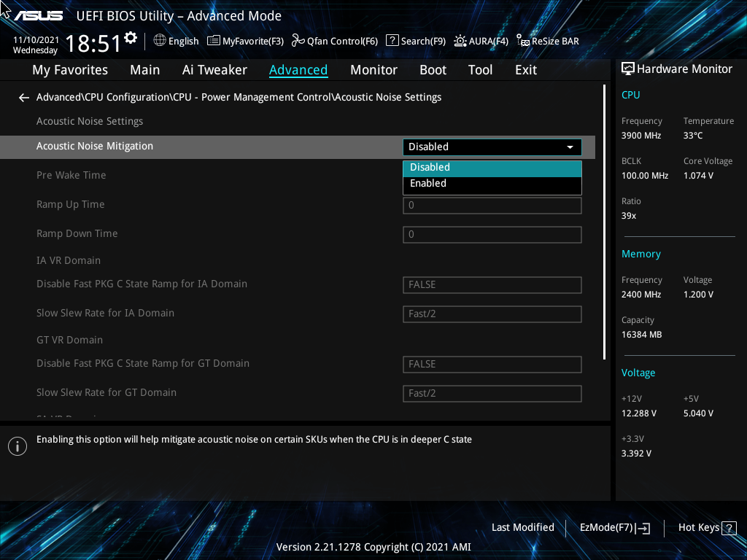The height and width of the screenshot is (560, 747).
Task: Click the ReSize BAR label
Action: [x=555, y=42]
